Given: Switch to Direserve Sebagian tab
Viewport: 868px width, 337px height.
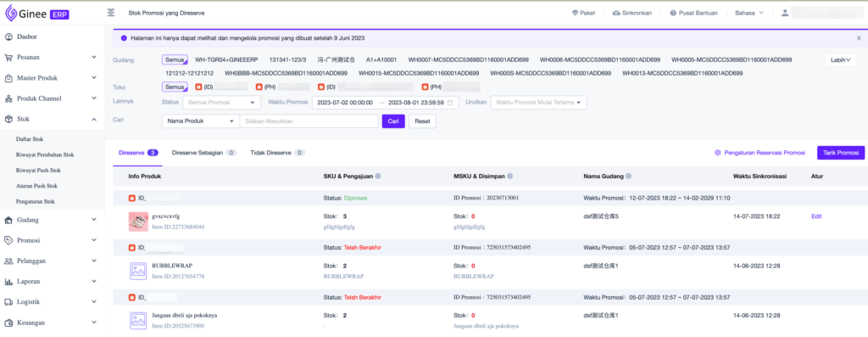Looking at the screenshot, I should click(203, 153).
